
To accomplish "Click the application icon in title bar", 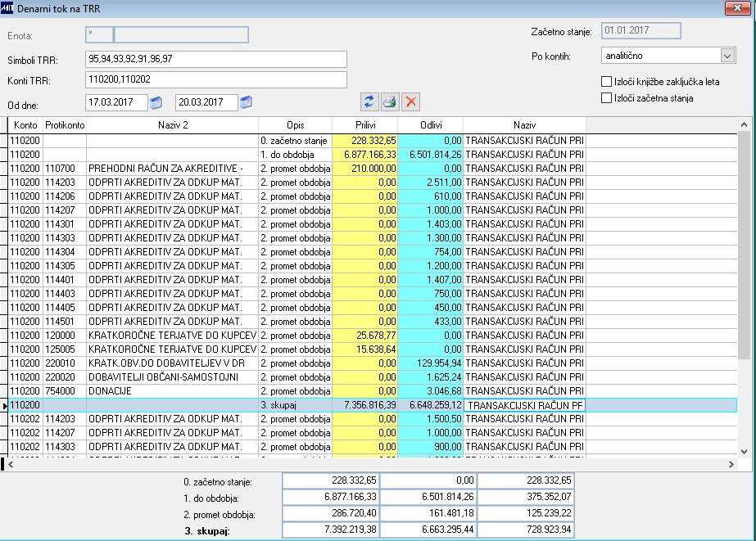I will coord(8,8).
